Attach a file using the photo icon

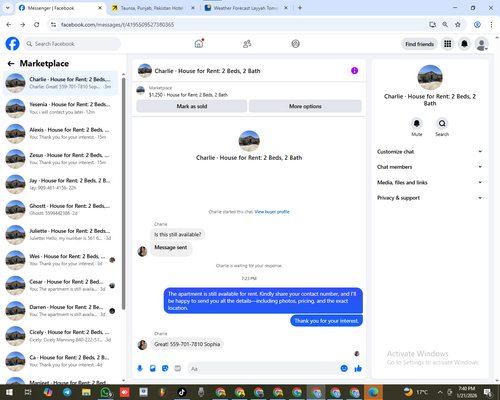[153, 368]
